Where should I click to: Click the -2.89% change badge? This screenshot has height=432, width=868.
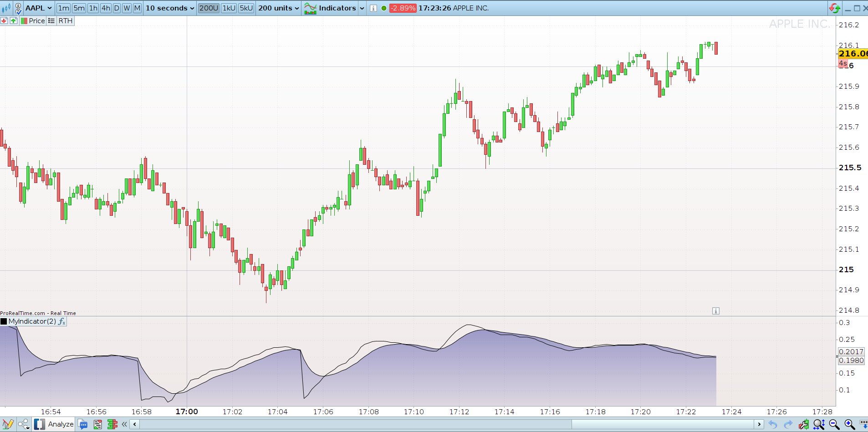point(403,8)
